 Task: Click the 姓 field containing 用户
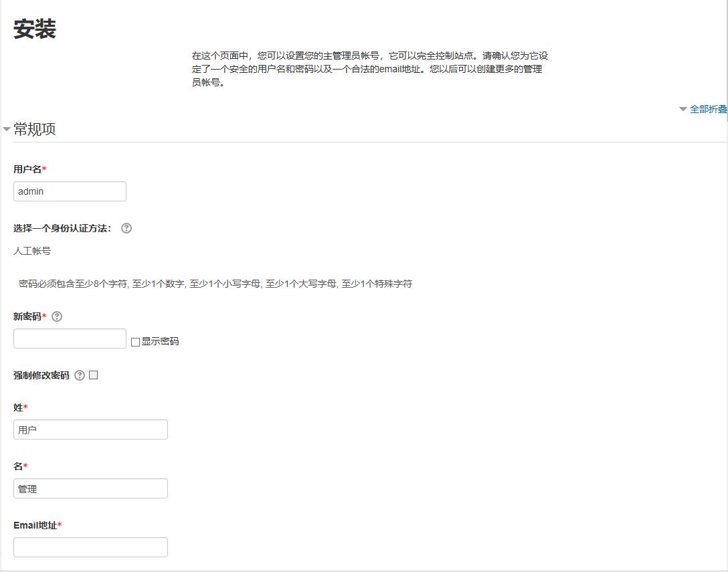(x=90, y=429)
